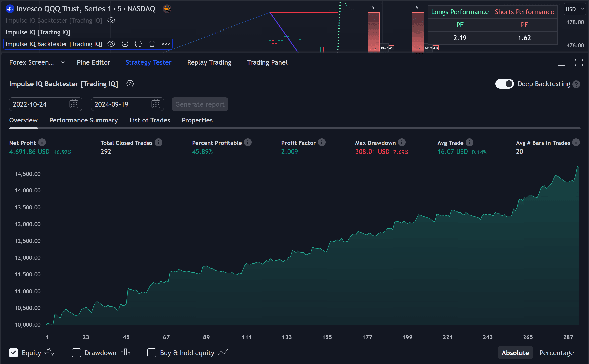
Task: Expand Forex Screener dropdown chevron
Action: pos(63,62)
